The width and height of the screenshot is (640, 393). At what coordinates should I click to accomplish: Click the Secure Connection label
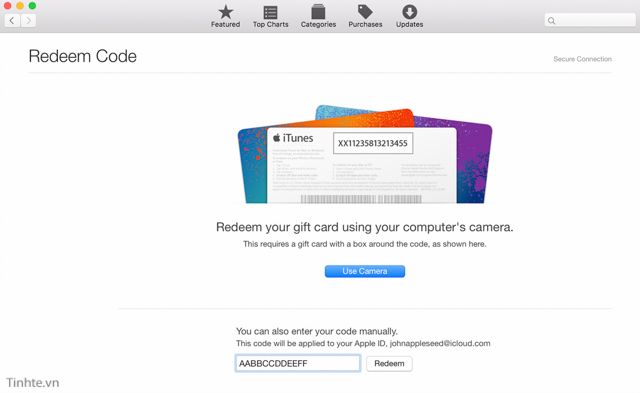click(x=582, y=59)
